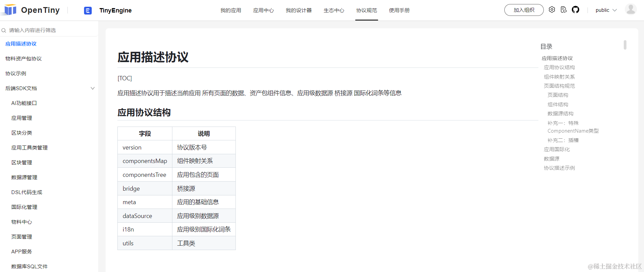Click the 说明 table header
Image resolution: width=644 pixels, height=272 pixels.
204,134
